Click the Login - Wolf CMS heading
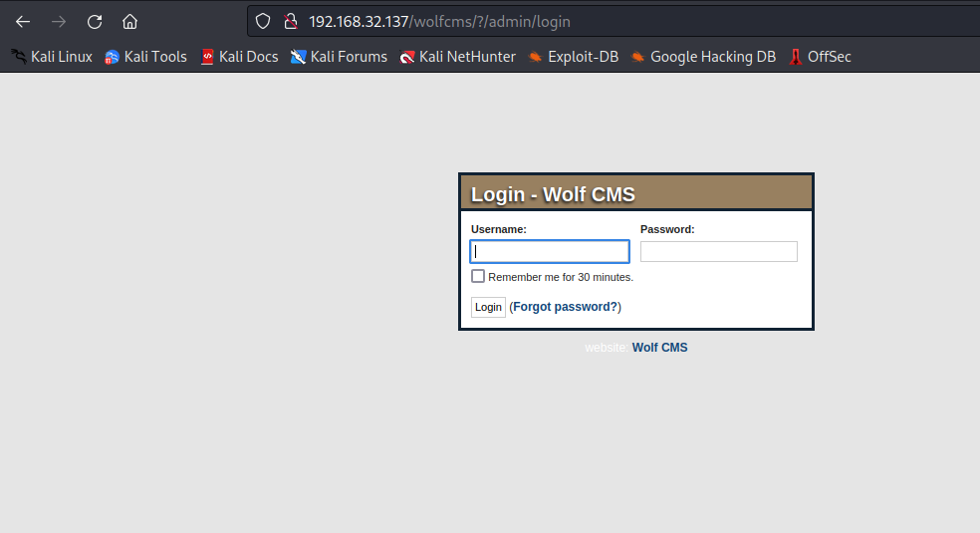The height and width of the screenshot is (533, 980). coord(553,194)
